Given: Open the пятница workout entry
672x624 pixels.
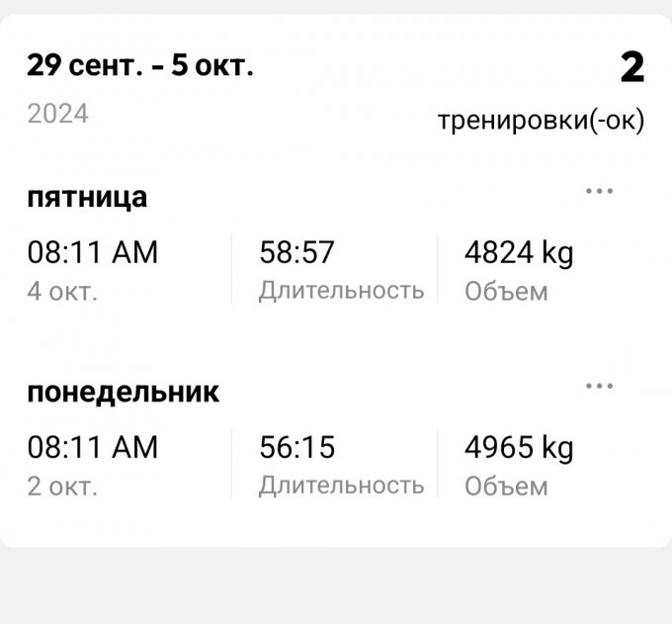Looking at the screenshot, I should coord(87,197).
